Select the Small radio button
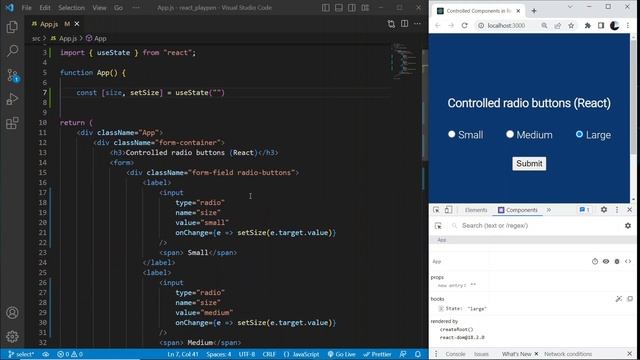This screenshot has width=640, height=360. click(451, 134)
